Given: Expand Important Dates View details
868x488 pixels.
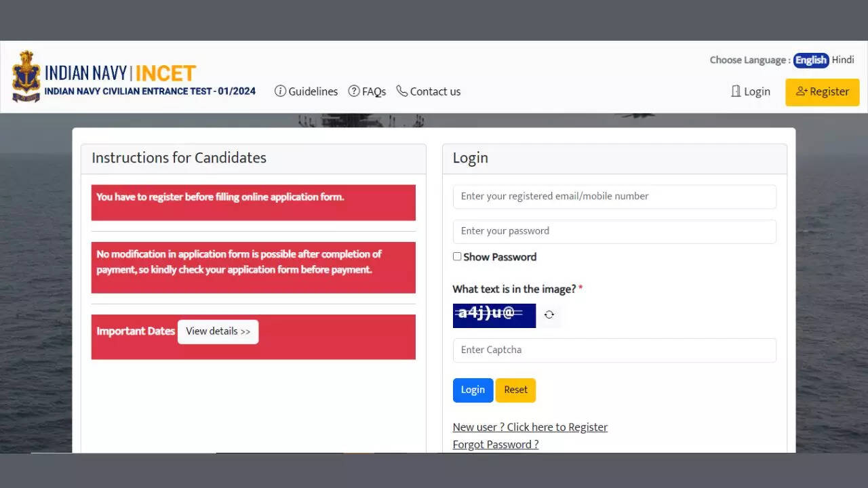Looking at the screenshot, I should coord(218,331).
